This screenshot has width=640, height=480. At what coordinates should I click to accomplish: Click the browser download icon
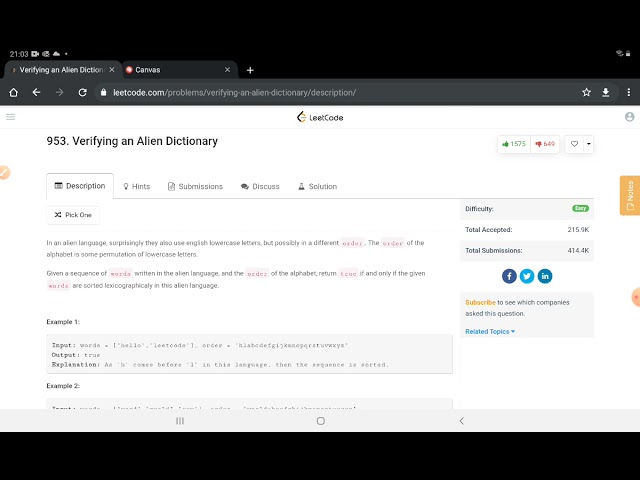coord(606,93)
